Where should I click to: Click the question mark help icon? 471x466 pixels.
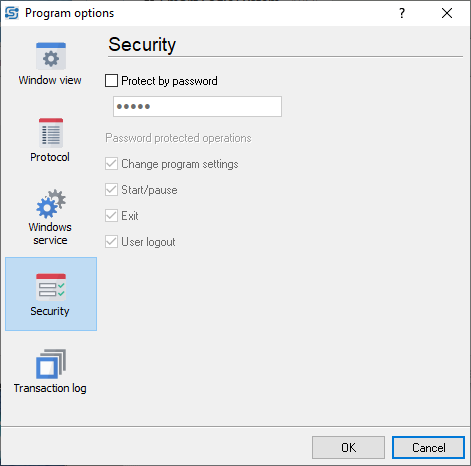click(x=402, y=13)
